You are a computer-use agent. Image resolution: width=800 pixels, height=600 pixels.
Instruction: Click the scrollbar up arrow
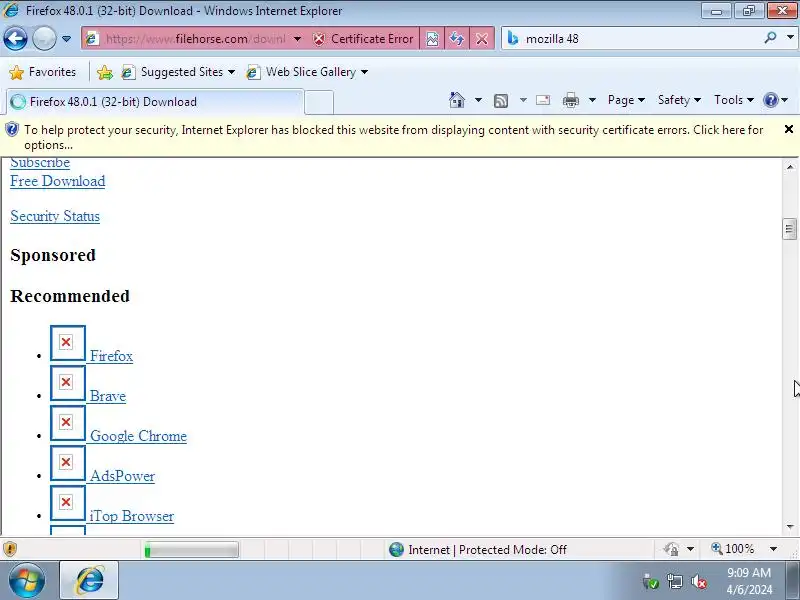tap(790, 166)
